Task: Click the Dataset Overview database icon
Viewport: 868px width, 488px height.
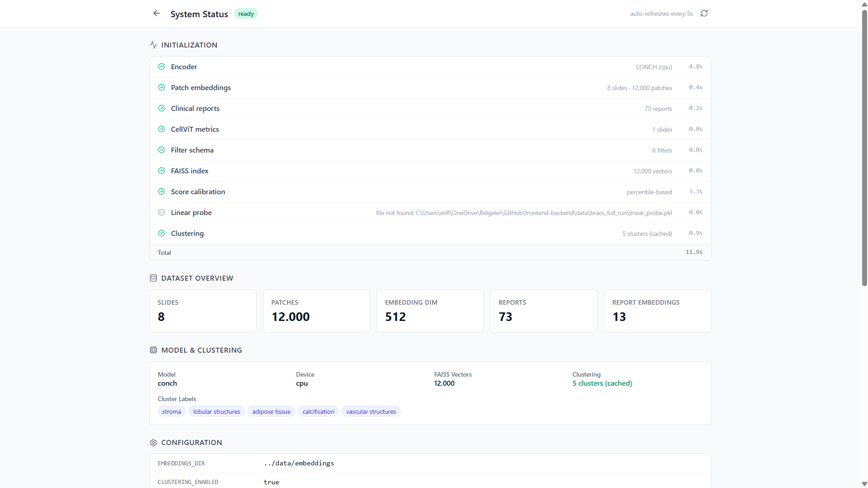Action: (x=153, y=278)
